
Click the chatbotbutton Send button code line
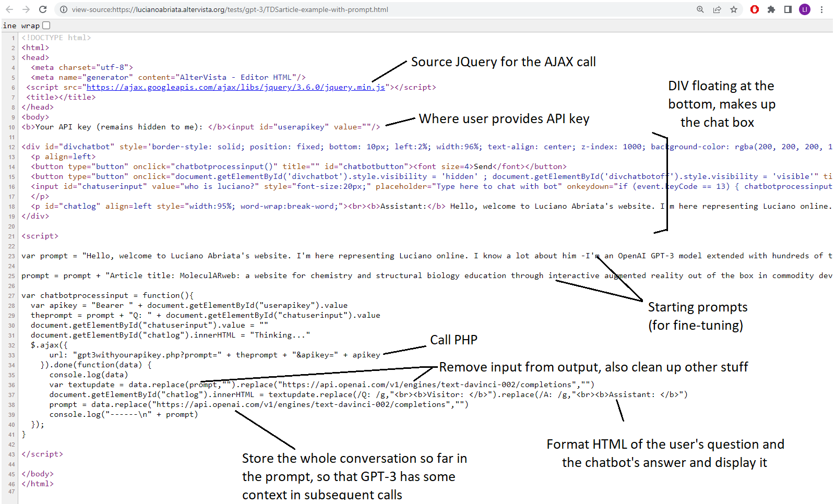coord(299,166)
